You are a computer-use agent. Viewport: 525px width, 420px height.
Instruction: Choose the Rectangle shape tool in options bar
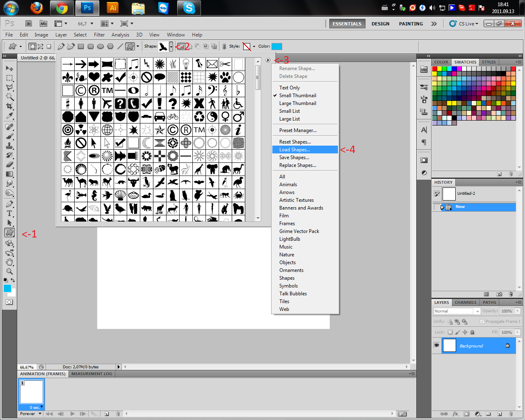pyautogui.click(x=81, y=46)
